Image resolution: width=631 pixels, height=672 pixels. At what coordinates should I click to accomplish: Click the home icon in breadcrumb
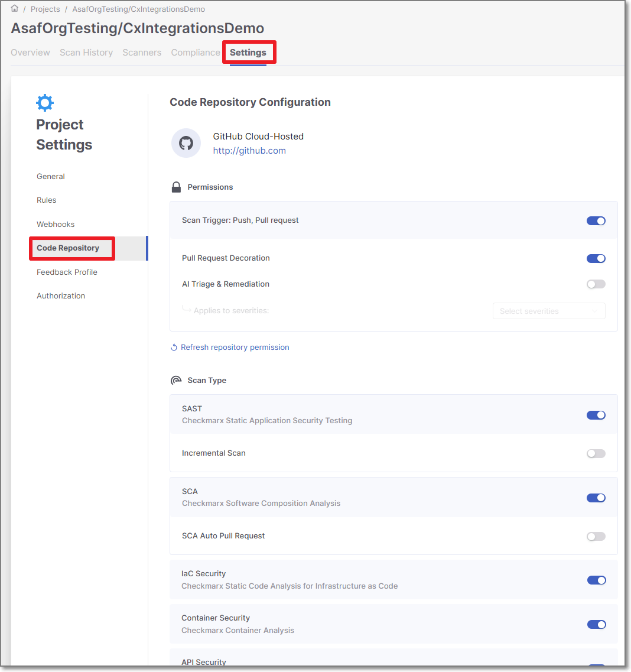(15, 9)
